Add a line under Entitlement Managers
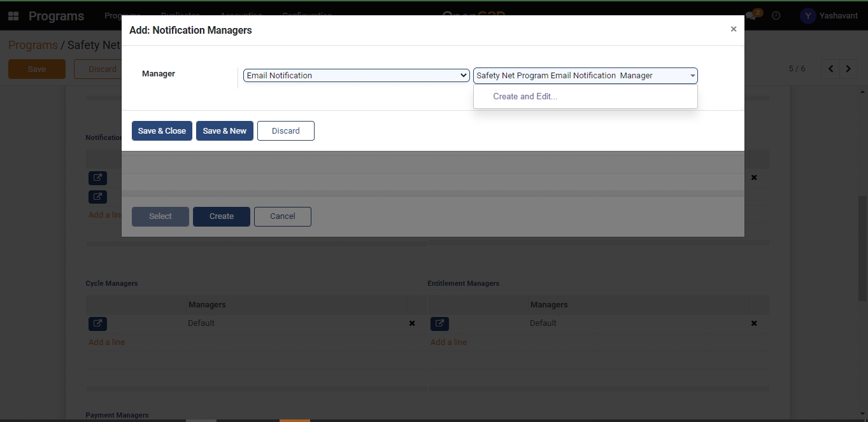The width and height of the screenshot is (868, 422). 448,342
